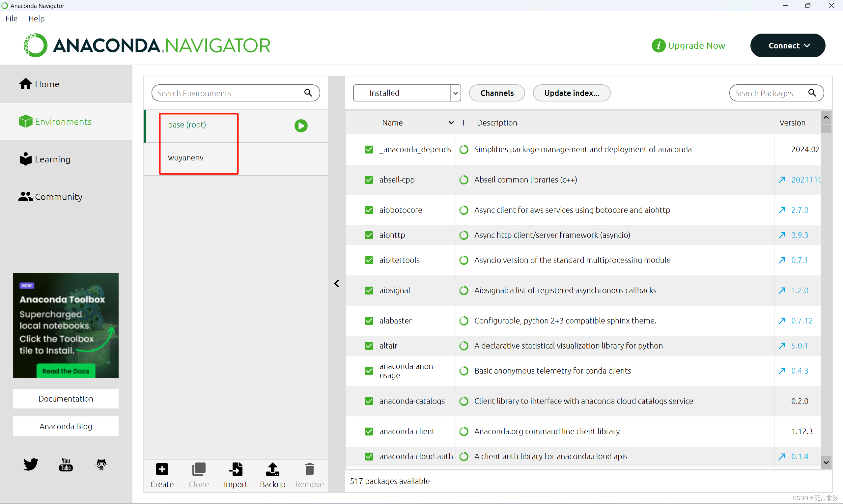Toggle the alabaster package checkbox
This screenshot has height=504, width=843.
pyautogui.click(x=369, y=321)
